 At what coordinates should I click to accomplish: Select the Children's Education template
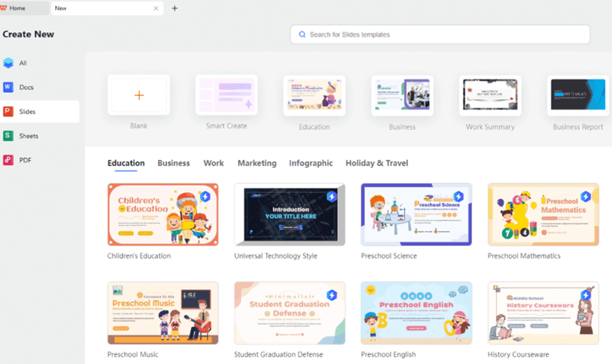pyautogui.click(x=163, y=213)
